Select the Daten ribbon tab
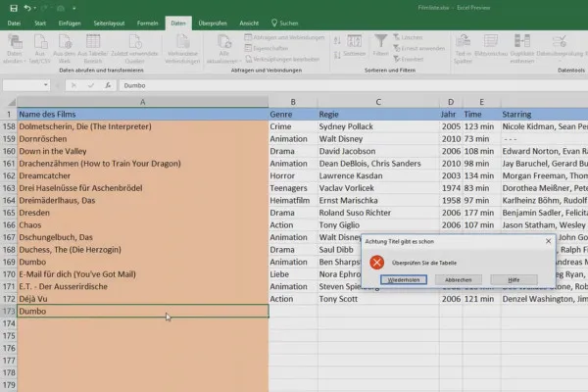Image resolution: width=588 pixels, height=392 pixels. pyautogui.click(x=178, y=24)
